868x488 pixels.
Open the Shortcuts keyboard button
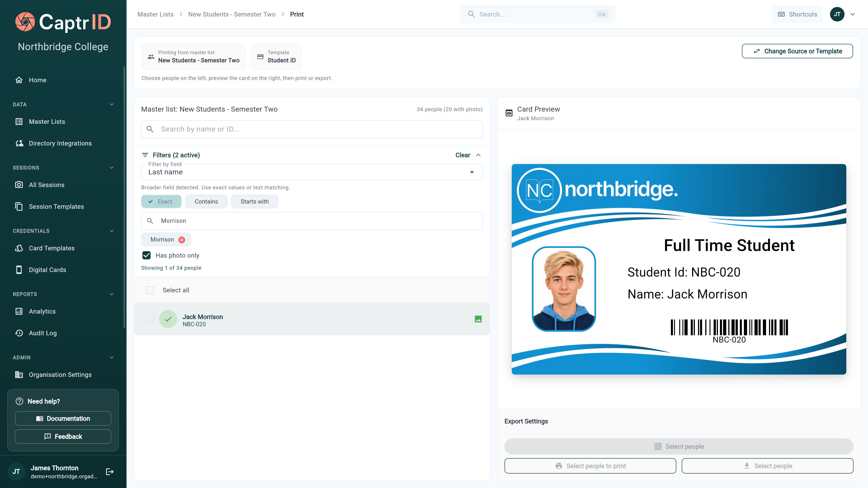(797, 14)
